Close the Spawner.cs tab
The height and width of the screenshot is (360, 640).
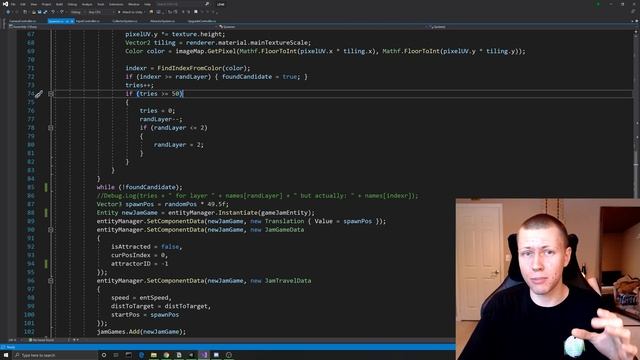(x=72, y=21)
